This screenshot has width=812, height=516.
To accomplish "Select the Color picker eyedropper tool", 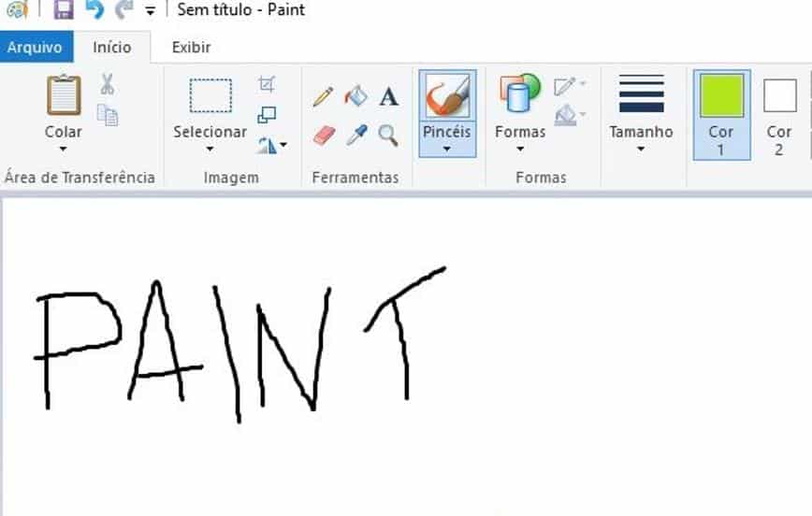I will (356, 136).
